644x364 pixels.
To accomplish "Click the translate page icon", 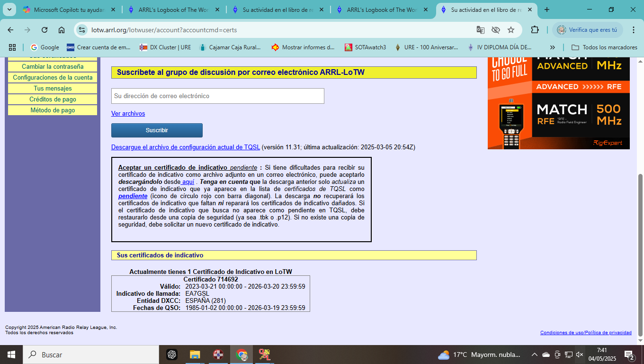I will (x=480, y=30).
